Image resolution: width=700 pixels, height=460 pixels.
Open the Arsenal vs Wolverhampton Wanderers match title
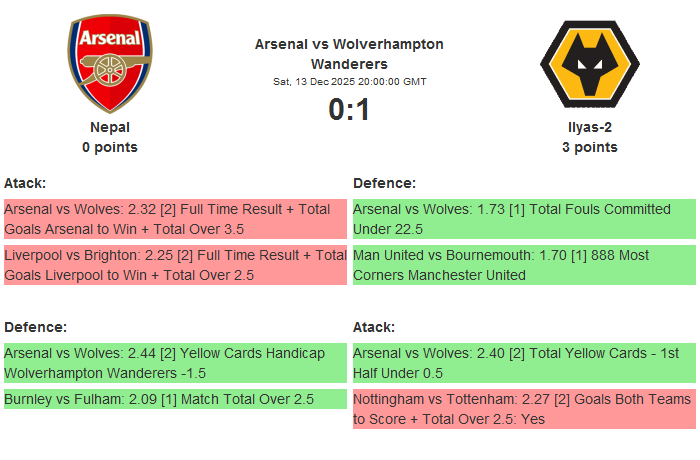click(349, 54)
